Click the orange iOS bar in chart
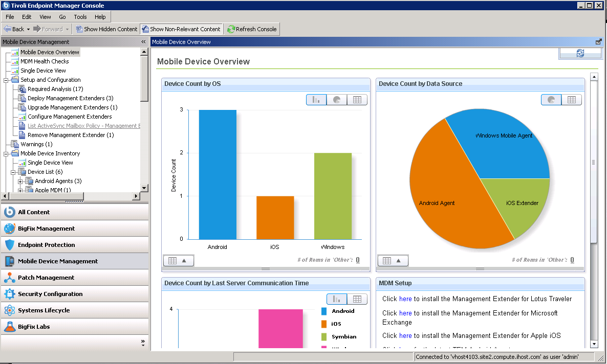The height and width of the screenshot is (364, 607). 275,218
